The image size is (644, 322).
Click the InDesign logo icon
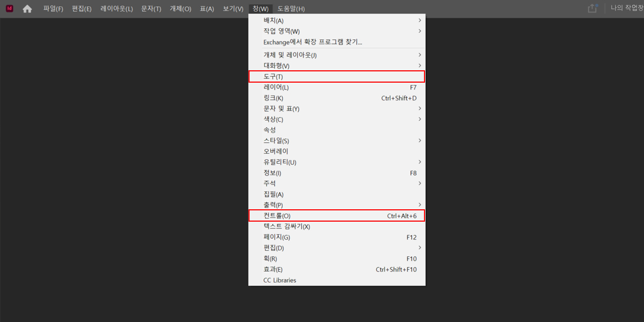pos(9,9)
